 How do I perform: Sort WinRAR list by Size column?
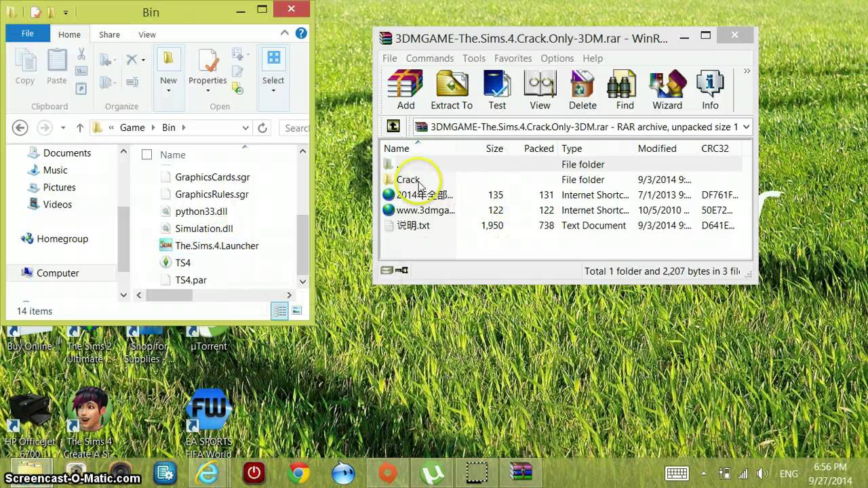[494, 148]
